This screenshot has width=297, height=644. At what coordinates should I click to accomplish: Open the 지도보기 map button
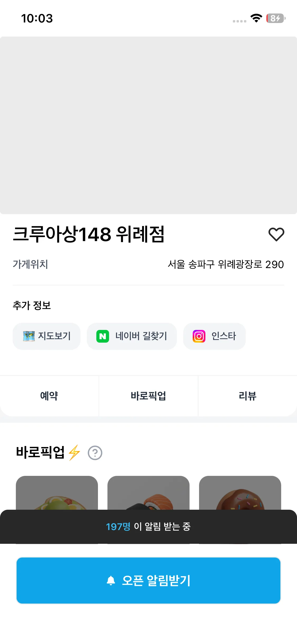coord(46,336)
